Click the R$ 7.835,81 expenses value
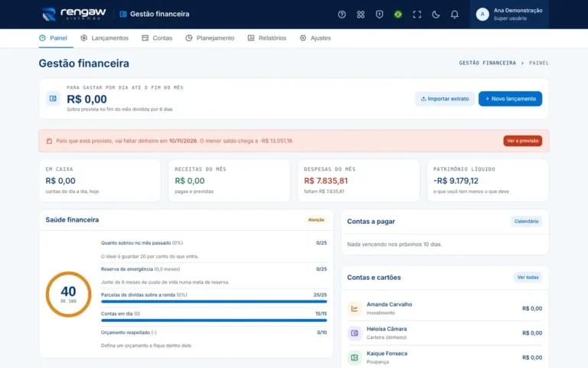This screenshot has width=588, height=368. (x=325, y=181)
